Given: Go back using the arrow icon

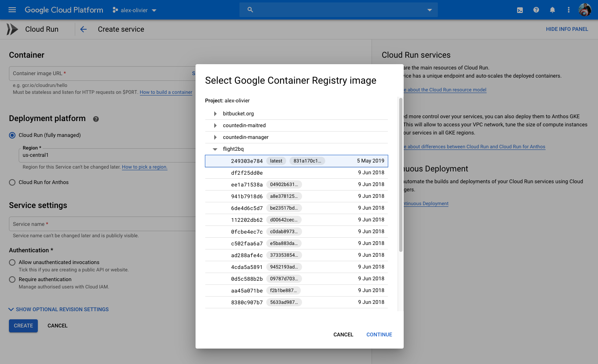Looking at the screenshot, I should tap(83, 29).
